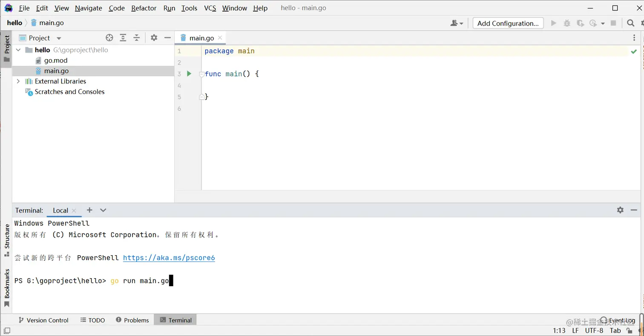644x336 pixels.
Task: Hide the Project panel with minus icon
Action: (x=167, y=37)
